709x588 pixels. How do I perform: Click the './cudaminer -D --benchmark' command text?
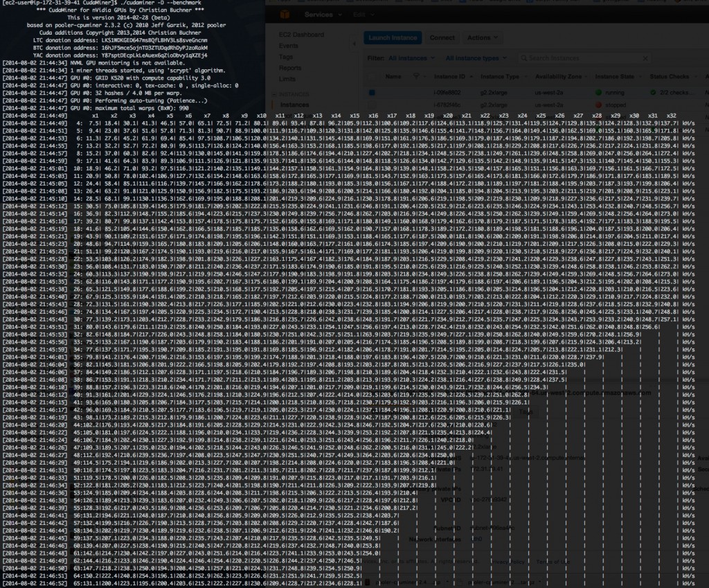(x=161, y=3)
